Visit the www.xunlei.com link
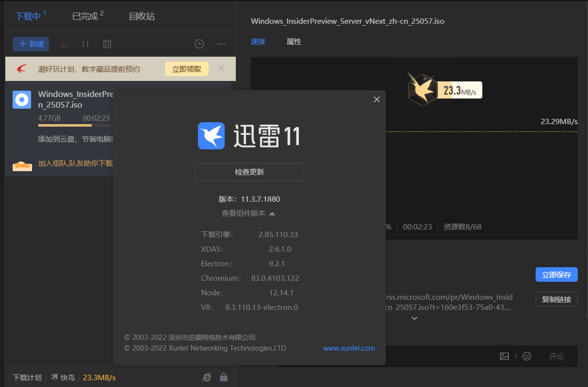Screen dimensions: 588x387 coord(349,348)
